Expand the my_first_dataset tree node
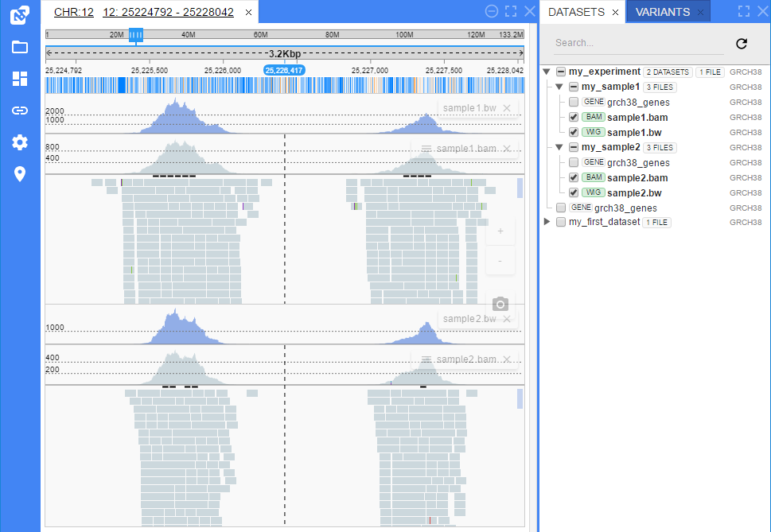 pyautogui.click(x=547, y=222)
